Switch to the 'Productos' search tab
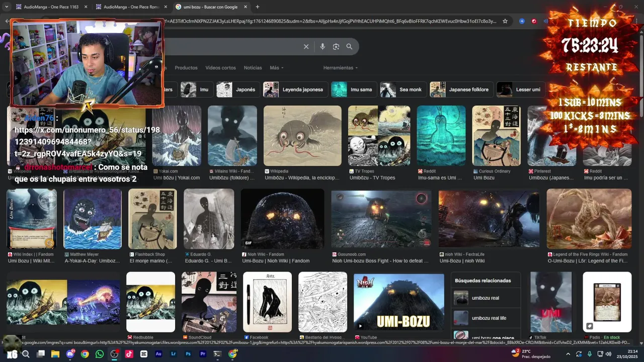The height and width of the screenshot is (362, 644). [186, 68]
